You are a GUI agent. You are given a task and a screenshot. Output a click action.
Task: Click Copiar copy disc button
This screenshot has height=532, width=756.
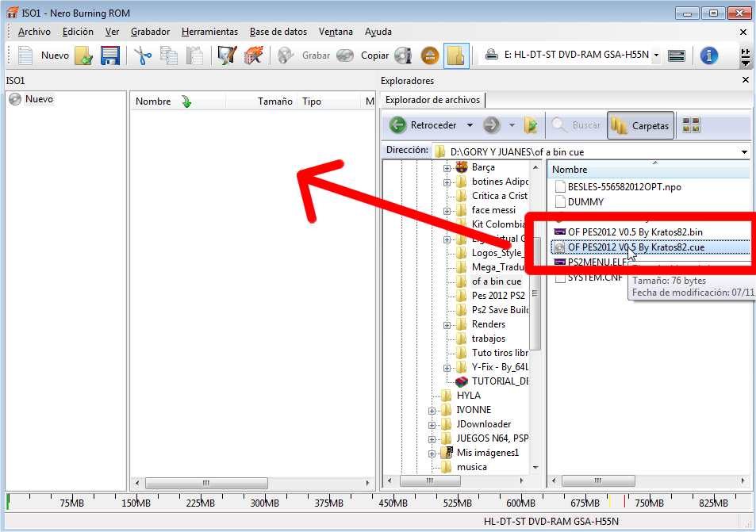click(363, 55)
